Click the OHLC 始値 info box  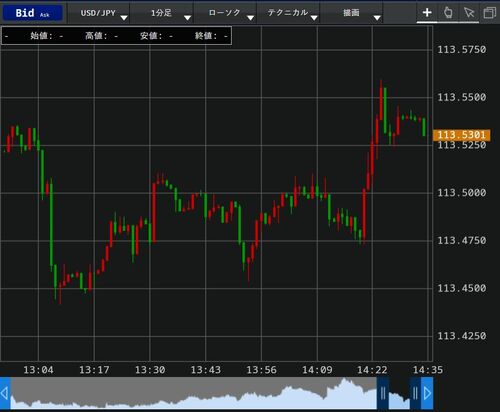116,36
